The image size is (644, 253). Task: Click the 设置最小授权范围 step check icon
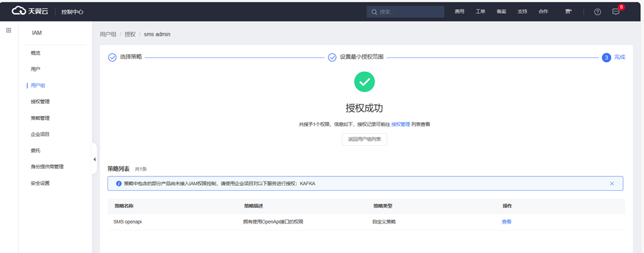pyautogui.click(x=332, y=57)
